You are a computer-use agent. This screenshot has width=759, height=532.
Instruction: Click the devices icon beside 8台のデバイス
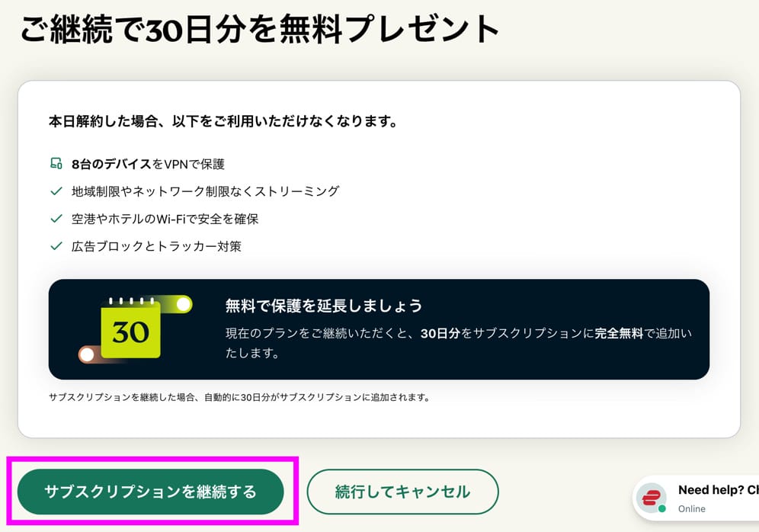click(56, 164)
